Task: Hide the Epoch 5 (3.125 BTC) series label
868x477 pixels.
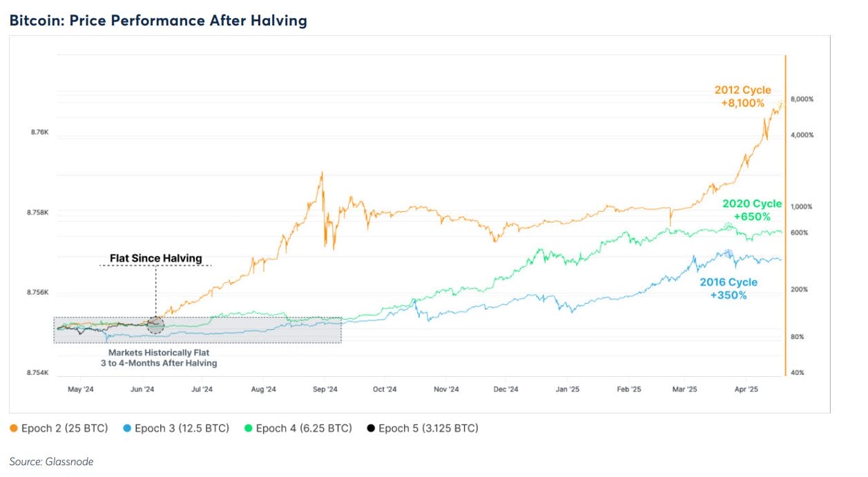Action: coord(428,429)
